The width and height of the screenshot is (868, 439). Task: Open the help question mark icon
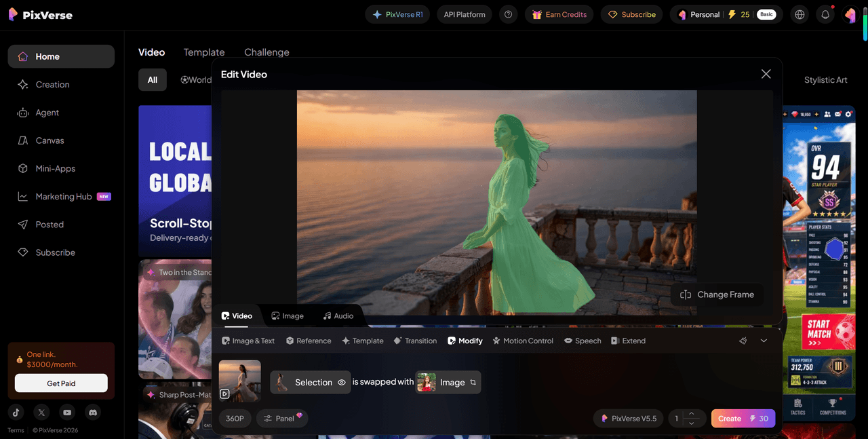tap(509, 14)
